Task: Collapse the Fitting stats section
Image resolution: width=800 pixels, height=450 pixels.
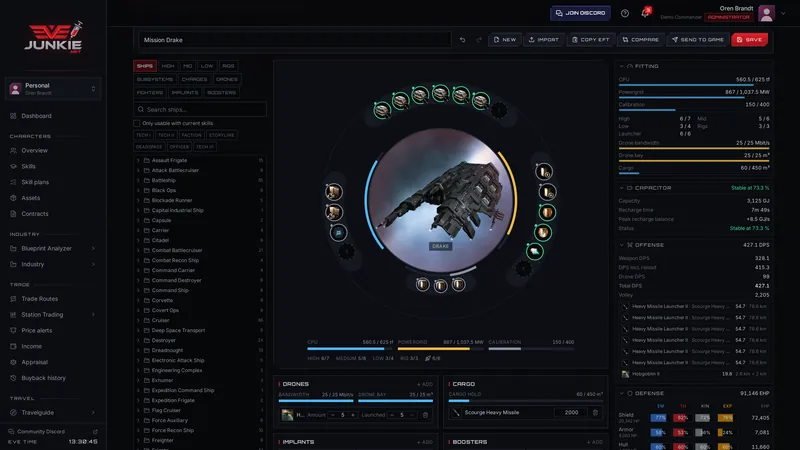Action: coord(621,66)
